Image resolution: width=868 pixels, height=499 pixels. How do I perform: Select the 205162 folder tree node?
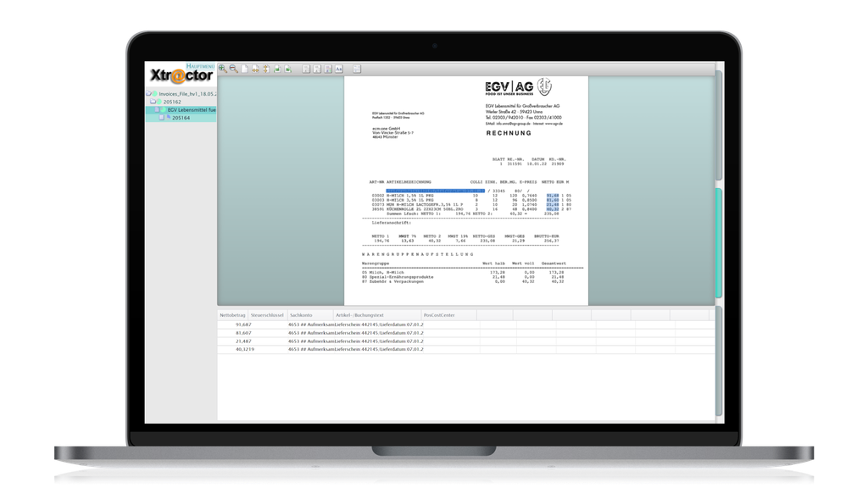tap(172, 102)
